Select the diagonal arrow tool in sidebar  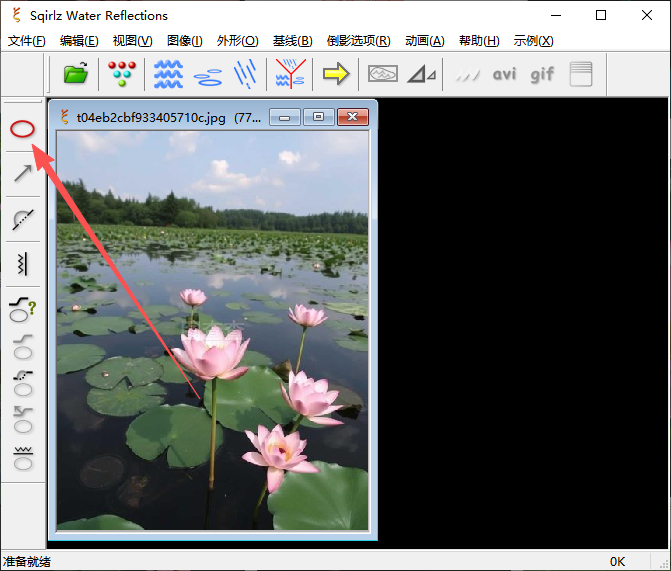pyautogui.click(x=23, y=173)
